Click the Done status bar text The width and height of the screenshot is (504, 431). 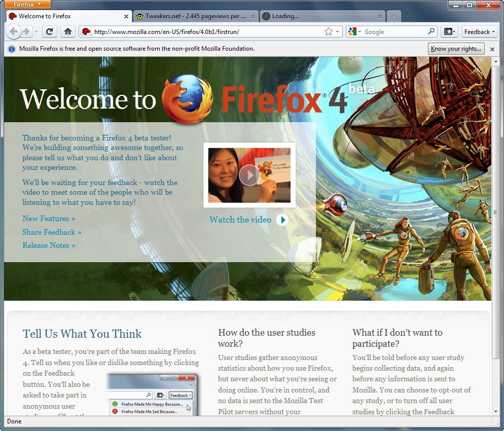14,421
